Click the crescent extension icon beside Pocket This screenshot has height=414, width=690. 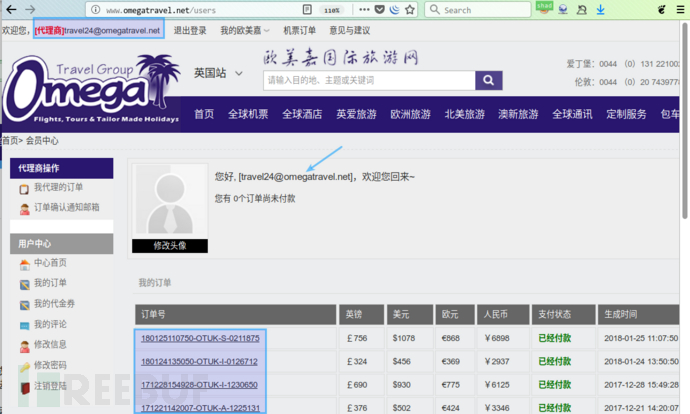(x=395, y=10)
